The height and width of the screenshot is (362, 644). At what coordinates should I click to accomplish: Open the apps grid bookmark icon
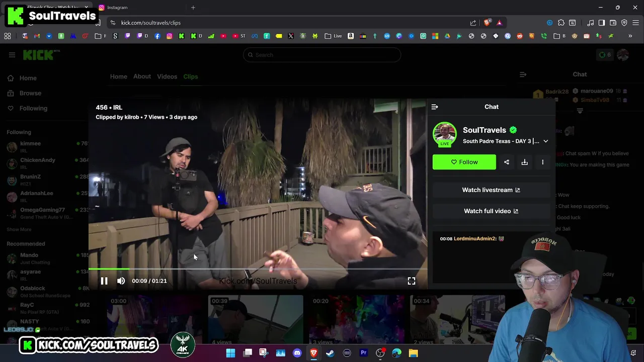[x=8, y=36]
